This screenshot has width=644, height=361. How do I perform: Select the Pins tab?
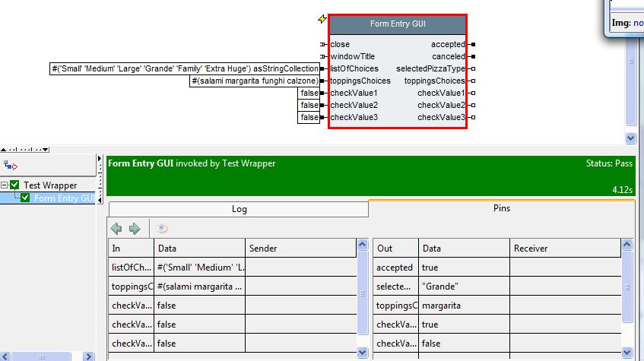coord(501,207)
